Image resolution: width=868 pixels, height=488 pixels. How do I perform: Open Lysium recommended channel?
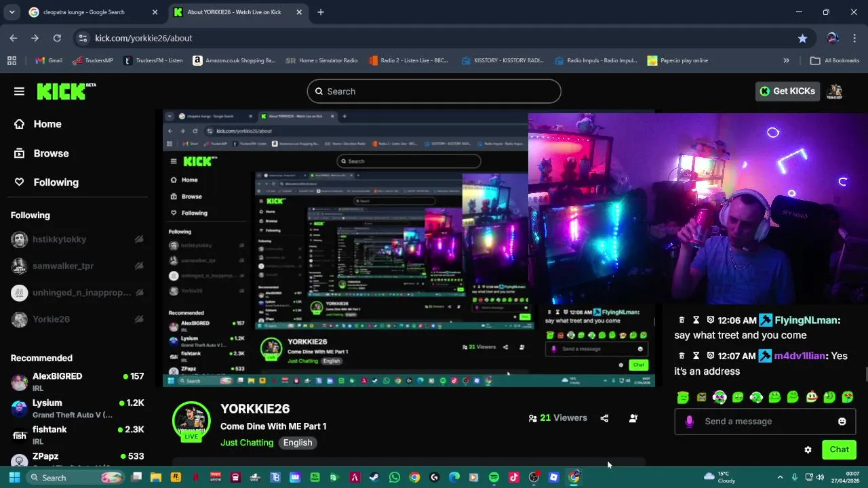tap(77, 408)
